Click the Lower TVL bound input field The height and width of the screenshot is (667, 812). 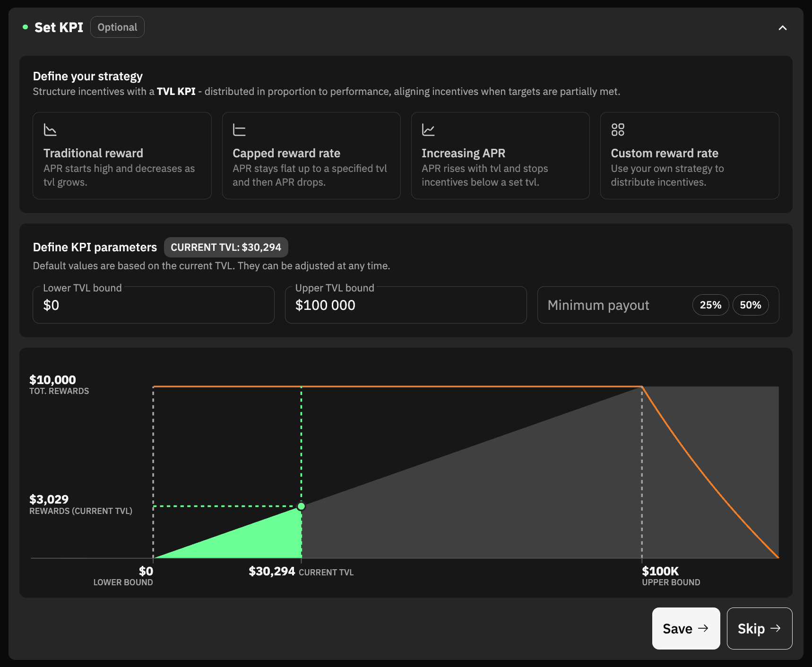[x=153, y=305]
